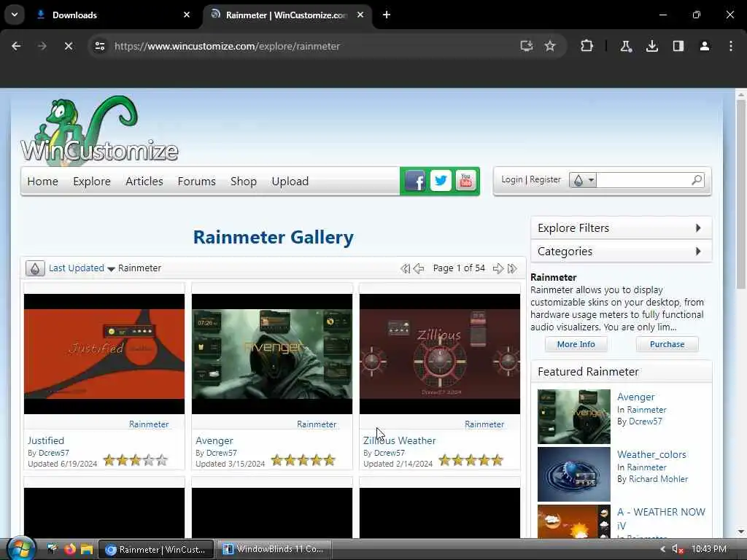Viewport: 747px width, 560px height.
Task: Click the Zillious Weather star rating
Action: tap(471, 460)
